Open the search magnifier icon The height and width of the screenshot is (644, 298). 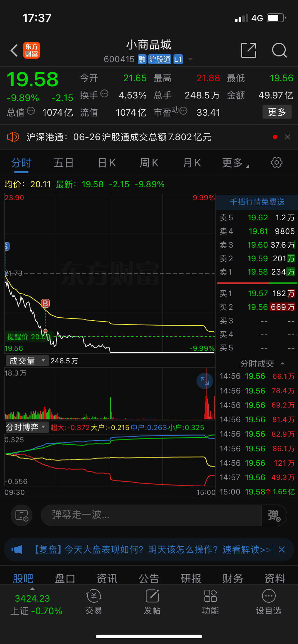click(x=279, y=50)
